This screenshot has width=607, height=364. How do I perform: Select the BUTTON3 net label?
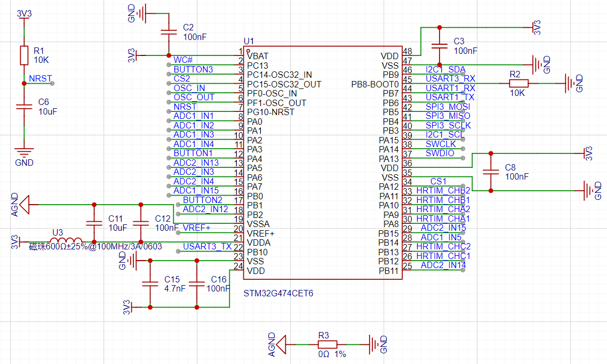(193, 69)
